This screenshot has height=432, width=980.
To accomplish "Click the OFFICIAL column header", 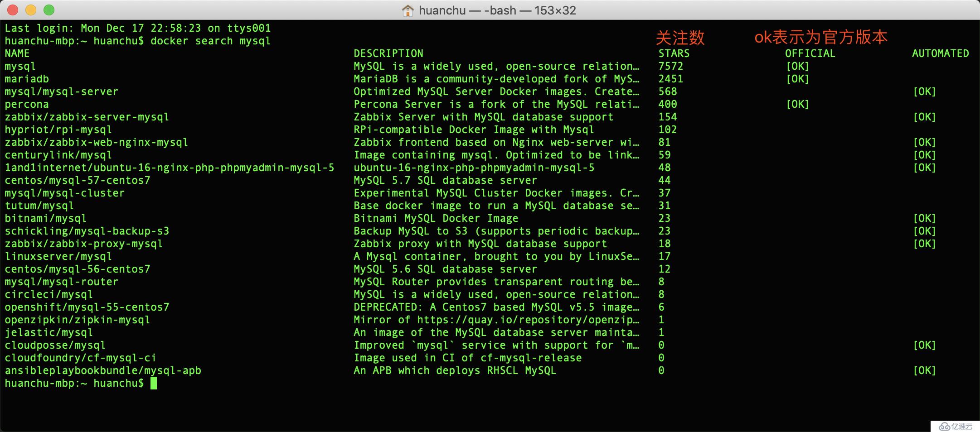I will point(810,53).
